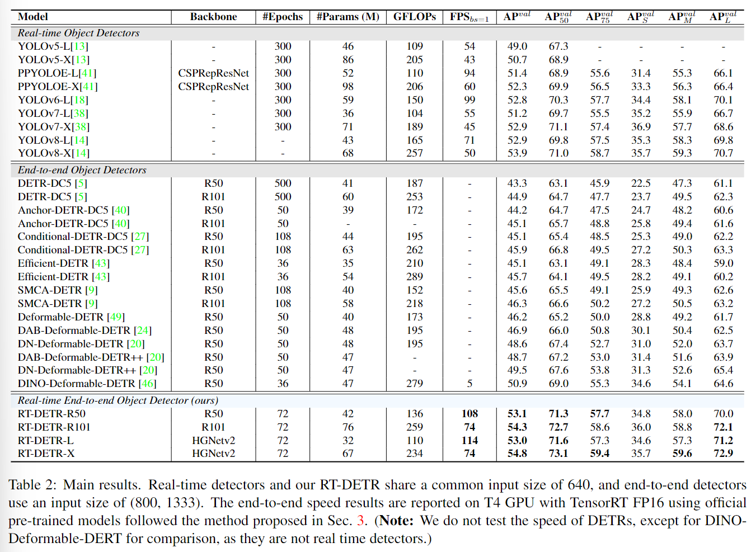Click the FPS bs=1 column header
756x552 pixels.
[x=469, y=17]
